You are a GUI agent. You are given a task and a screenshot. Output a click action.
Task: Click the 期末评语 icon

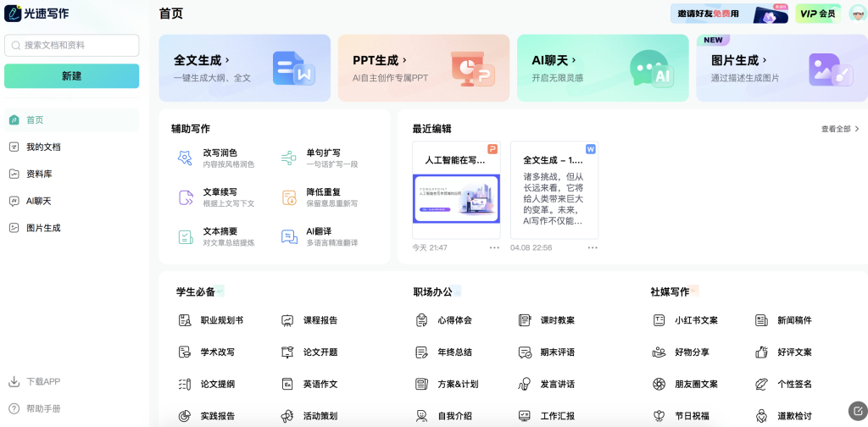pos(525,352)
